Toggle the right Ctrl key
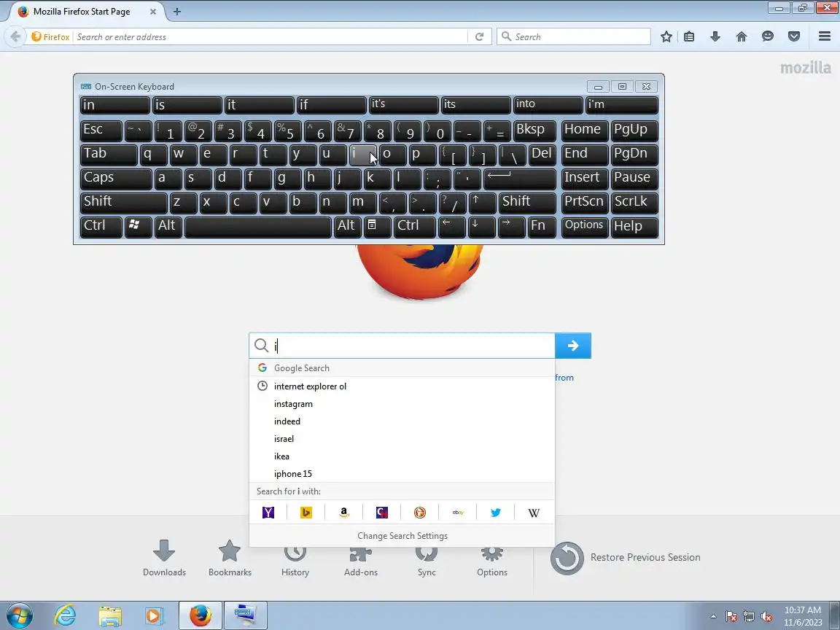Image resolution: width=840 pixels, height=630 pixels. 414,227
